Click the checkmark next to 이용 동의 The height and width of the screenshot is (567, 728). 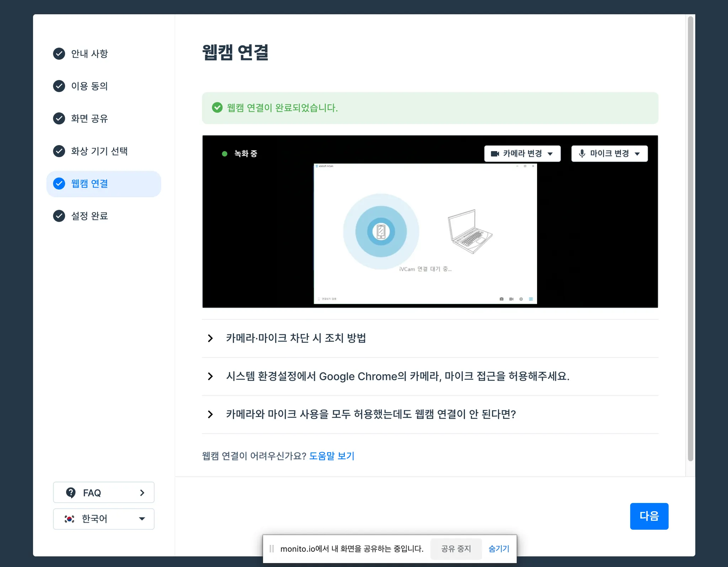[x=59, y=86]
